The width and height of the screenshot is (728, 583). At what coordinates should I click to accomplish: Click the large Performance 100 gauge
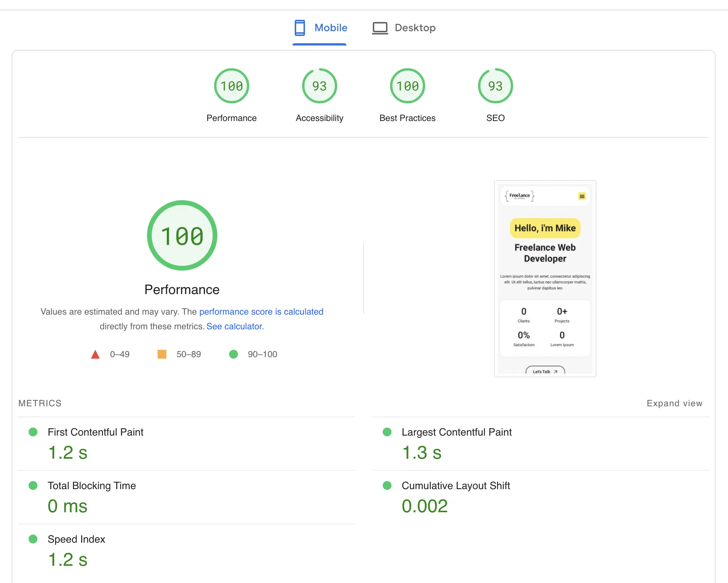point(182,235)
